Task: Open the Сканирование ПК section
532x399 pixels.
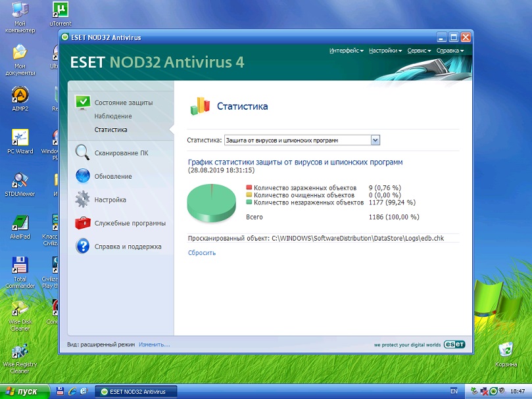Action: pos(121,153)
